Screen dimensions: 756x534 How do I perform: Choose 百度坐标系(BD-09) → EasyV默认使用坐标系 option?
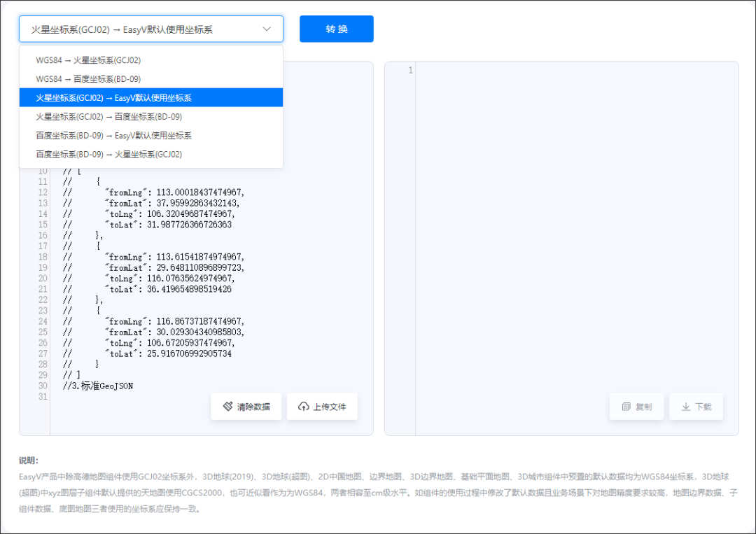coord(151,136)
